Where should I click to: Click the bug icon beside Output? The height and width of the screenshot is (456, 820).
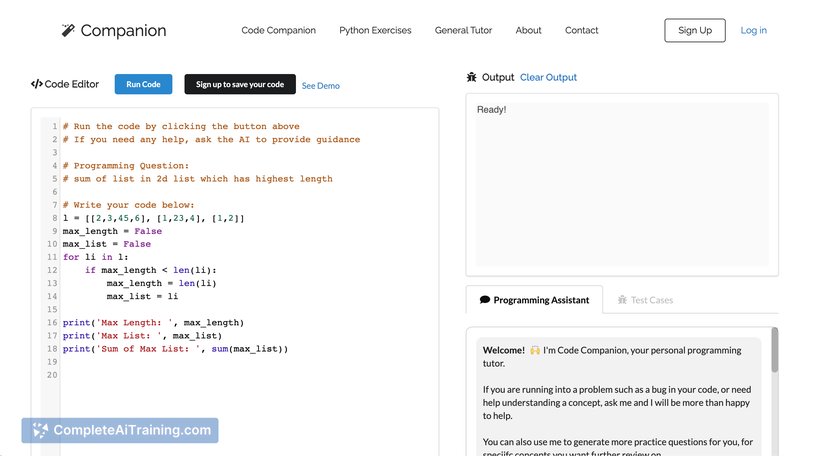click(x=471, y=77)
